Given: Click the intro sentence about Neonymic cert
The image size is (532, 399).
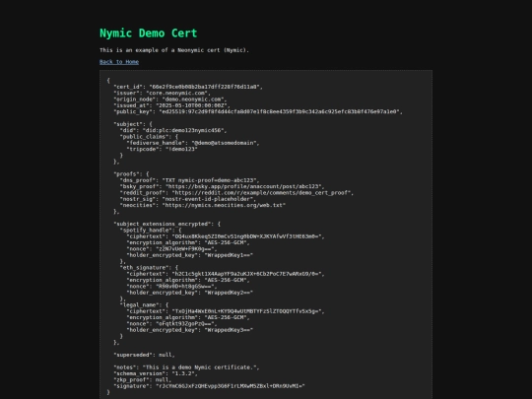Looking at the screenshot, I should point(174,50).
